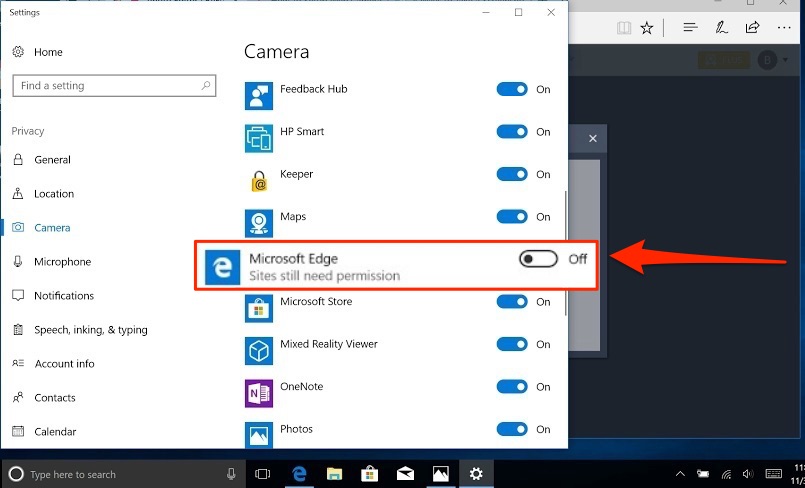Click the battery icon in system tray
Image resolution: width=805 pixels, height=488 pixels.
(703, 474)
